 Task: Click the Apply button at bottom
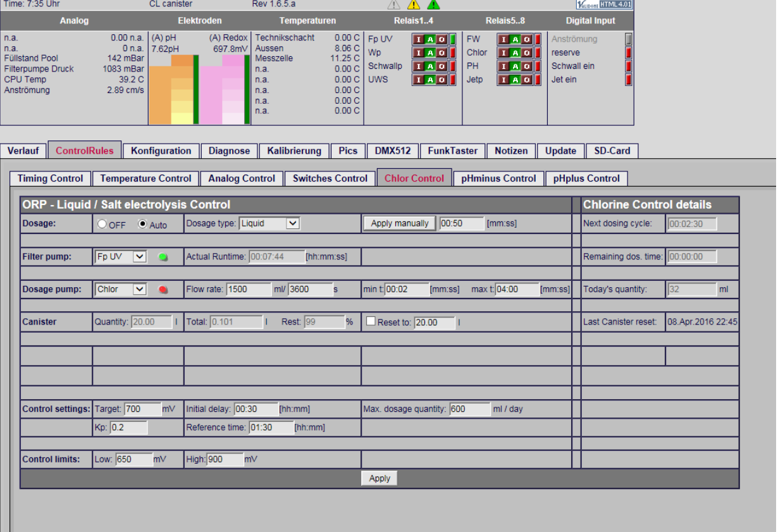click(380, 478)
